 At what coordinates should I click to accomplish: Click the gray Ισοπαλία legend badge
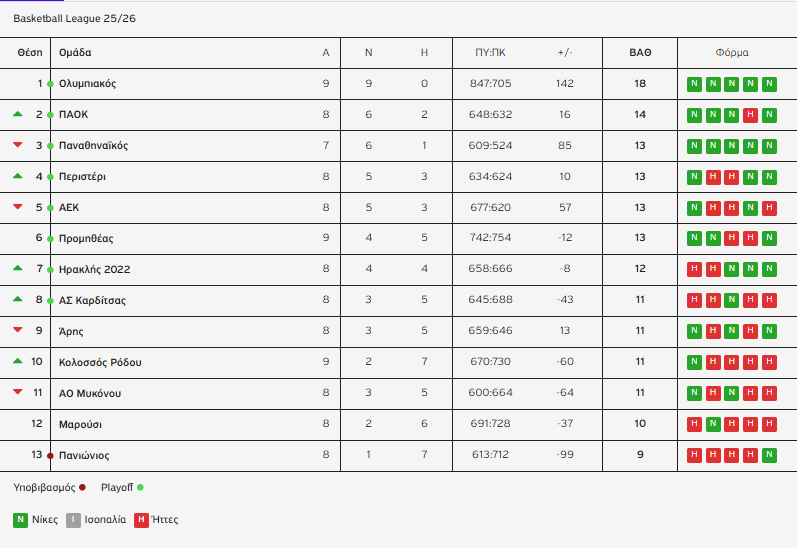pyautogui.click(x=73, y=520)
